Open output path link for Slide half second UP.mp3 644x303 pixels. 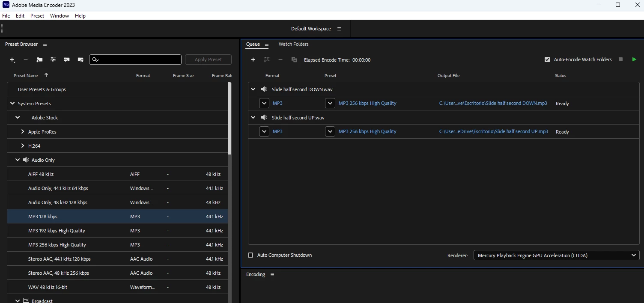click(493, 131)
